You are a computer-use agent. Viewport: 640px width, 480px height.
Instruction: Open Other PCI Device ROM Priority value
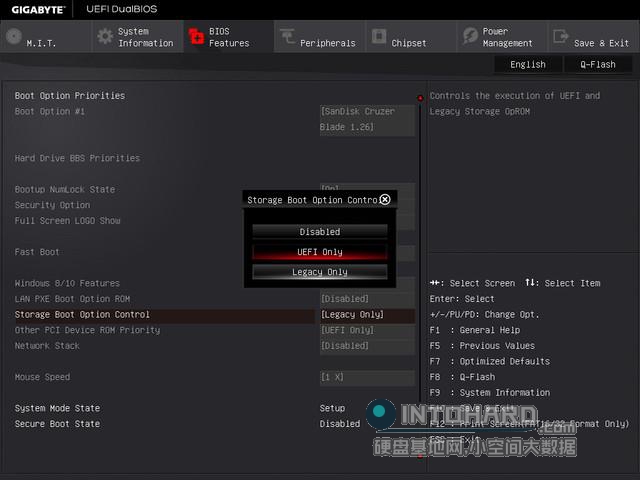366,330
